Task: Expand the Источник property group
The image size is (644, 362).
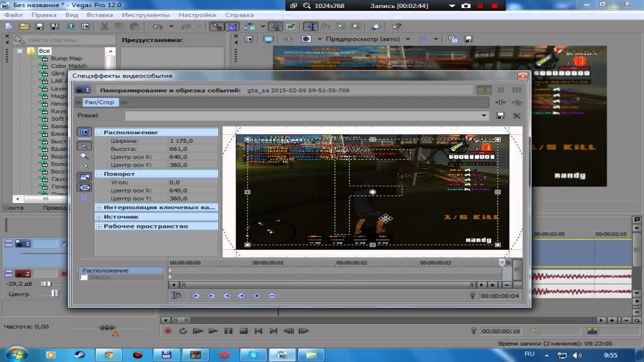Action: point(99,217)
